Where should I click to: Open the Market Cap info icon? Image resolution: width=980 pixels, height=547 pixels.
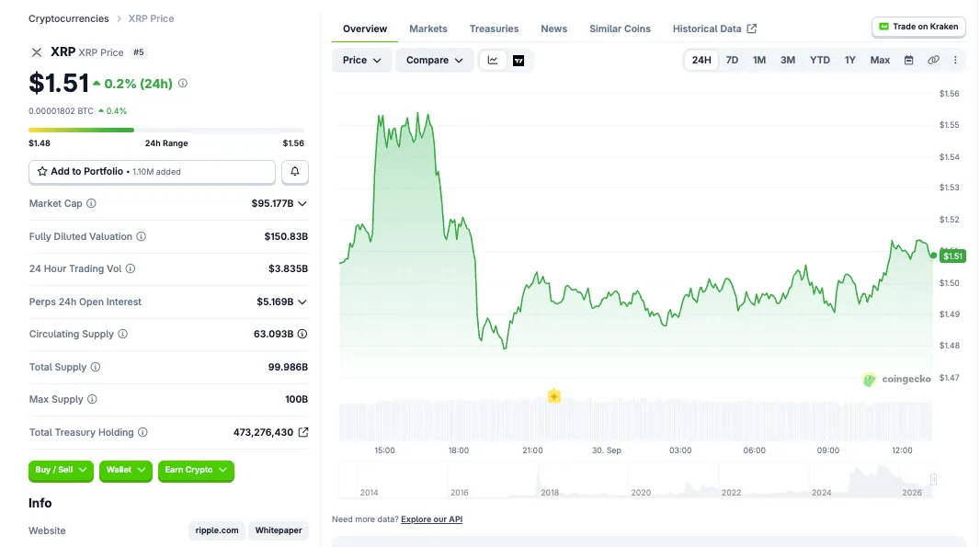pyautogui.click(x=91, y=203)
